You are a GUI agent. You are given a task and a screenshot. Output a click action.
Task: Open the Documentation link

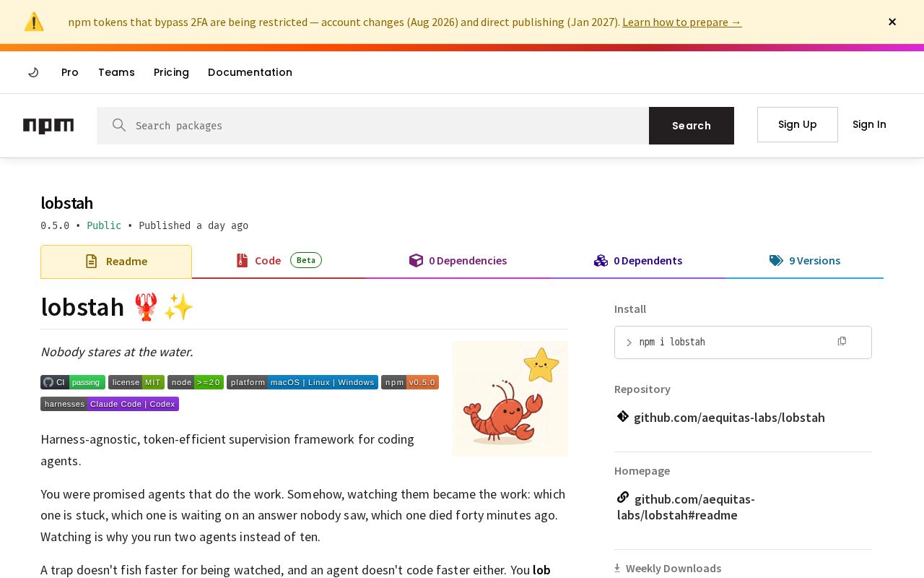pyautogui.click(x=250, y=72)
